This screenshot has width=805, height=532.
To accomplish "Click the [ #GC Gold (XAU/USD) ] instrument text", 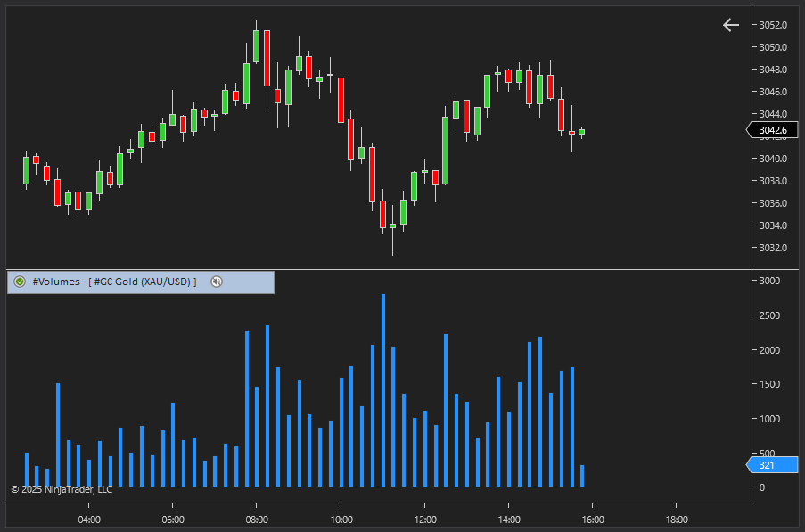I will tap(143, 282).
